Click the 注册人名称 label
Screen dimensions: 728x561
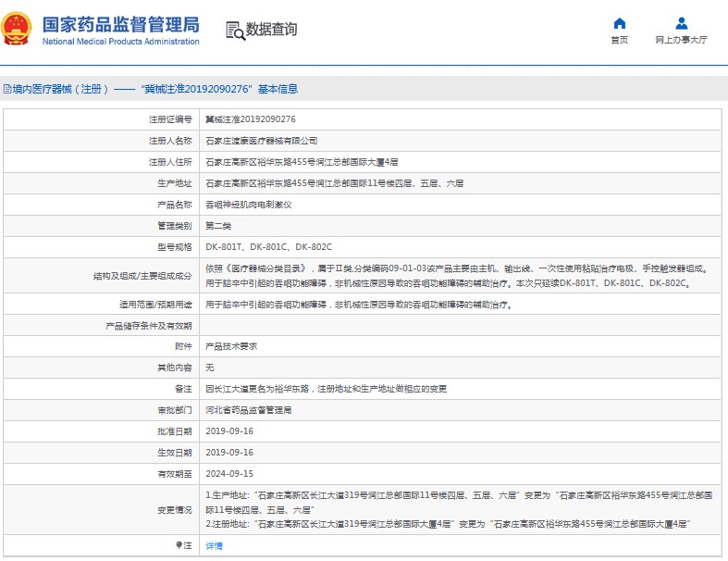(x=170, y=141)
